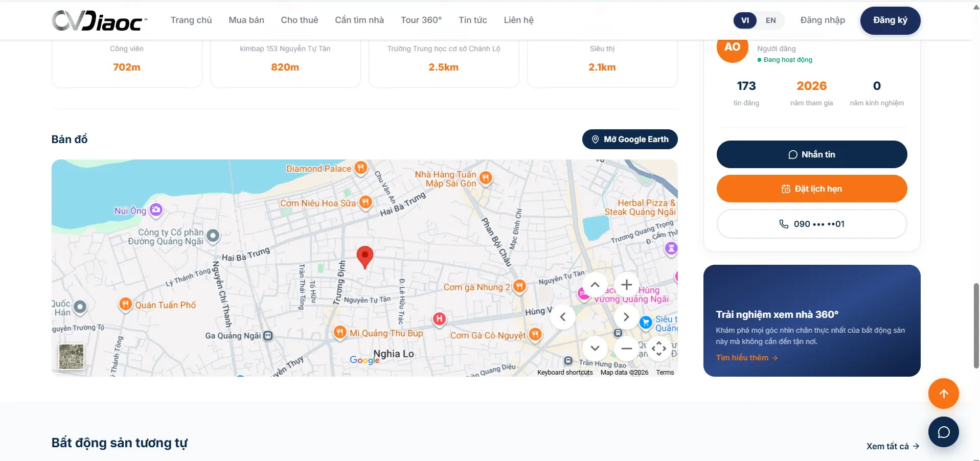Screen dimensions: 980x461
Task: Click Công ty Cổ phần Đường Quảng Ngãi marker
Action: click(213, 236)
